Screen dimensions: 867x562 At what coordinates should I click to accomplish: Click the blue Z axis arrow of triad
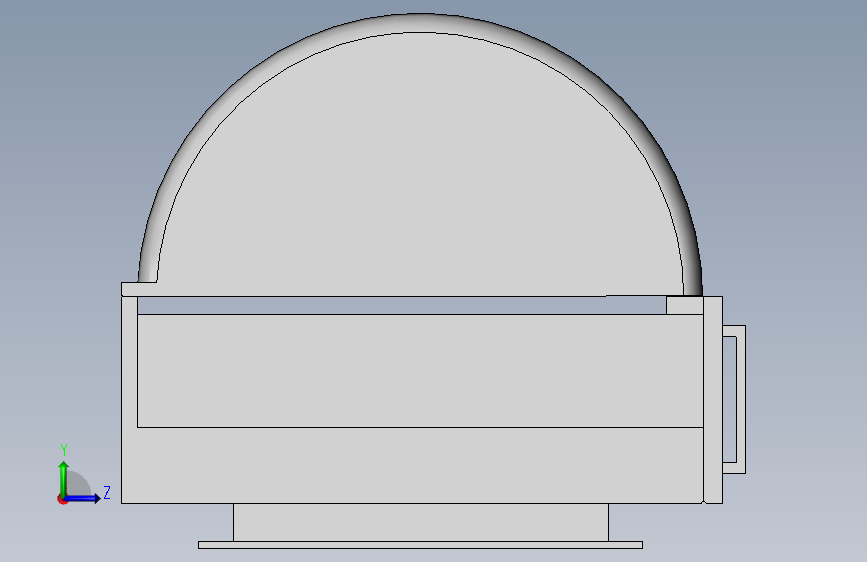83,498
